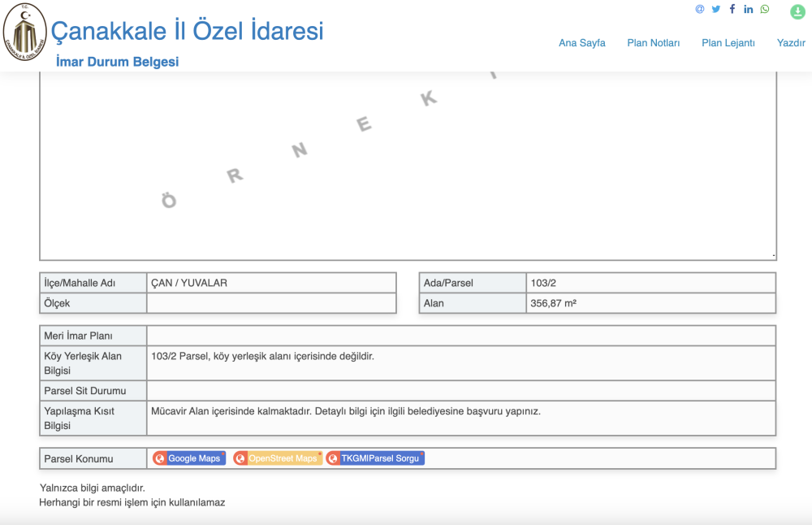Click the Meri İmar Planı label

(78, 336)
